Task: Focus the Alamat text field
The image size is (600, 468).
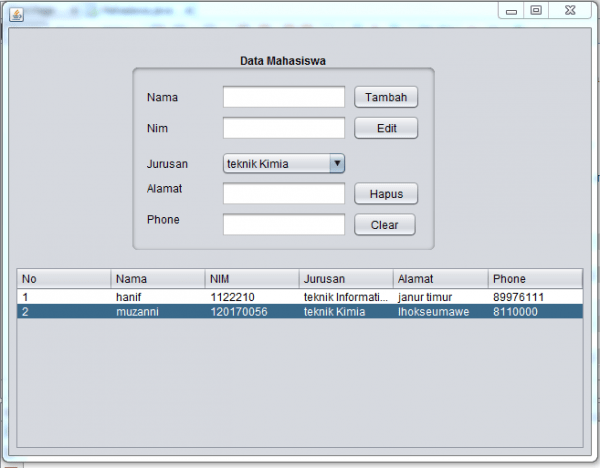Action: (284, 194)
